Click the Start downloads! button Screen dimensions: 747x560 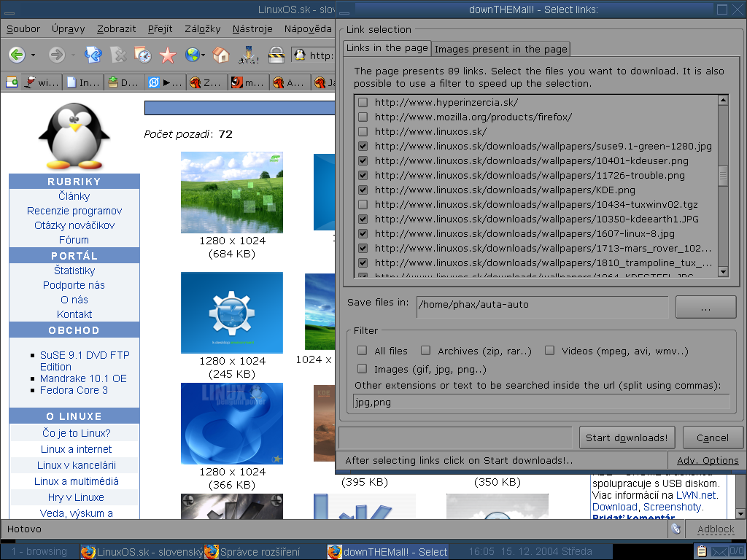[x=627, y=437]
